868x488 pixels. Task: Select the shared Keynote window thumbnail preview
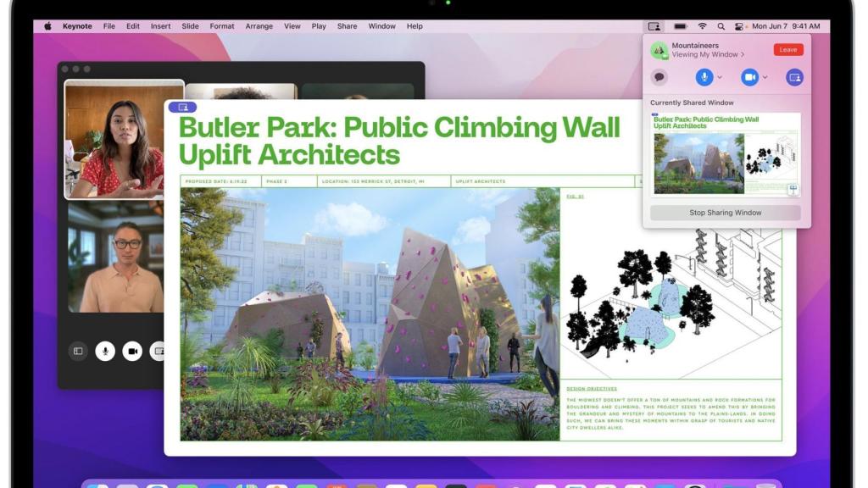pos(725,154)
